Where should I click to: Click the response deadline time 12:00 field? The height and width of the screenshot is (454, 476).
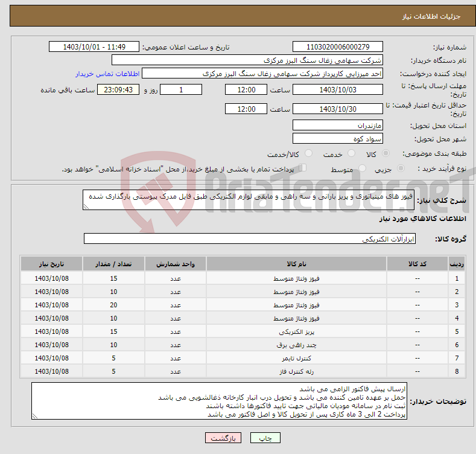point(246,89)
